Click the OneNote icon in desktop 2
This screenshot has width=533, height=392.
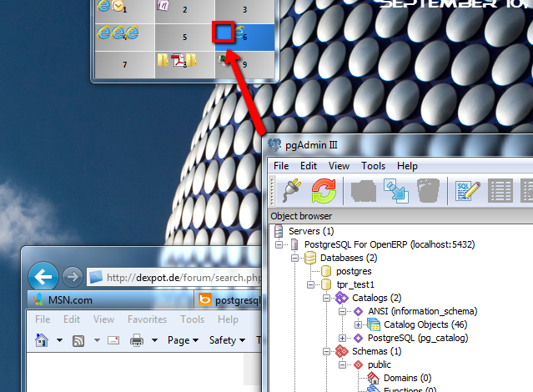point(163,6)
